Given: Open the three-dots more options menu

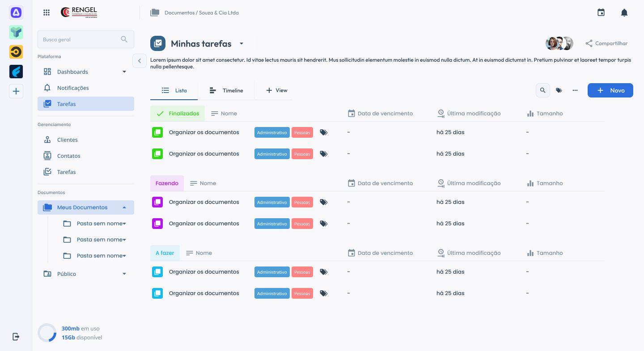Looking at the screenshot, I should click(x=575, y=90).
